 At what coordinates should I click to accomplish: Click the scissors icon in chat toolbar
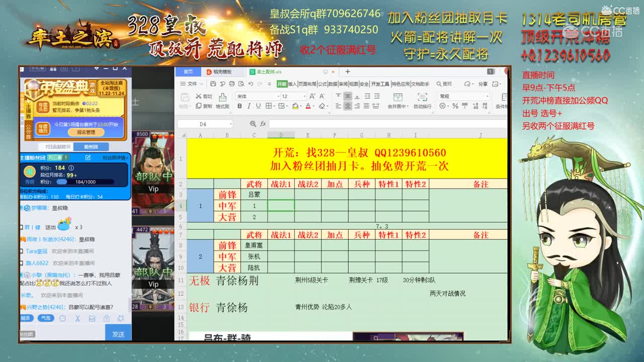(77, 318)
